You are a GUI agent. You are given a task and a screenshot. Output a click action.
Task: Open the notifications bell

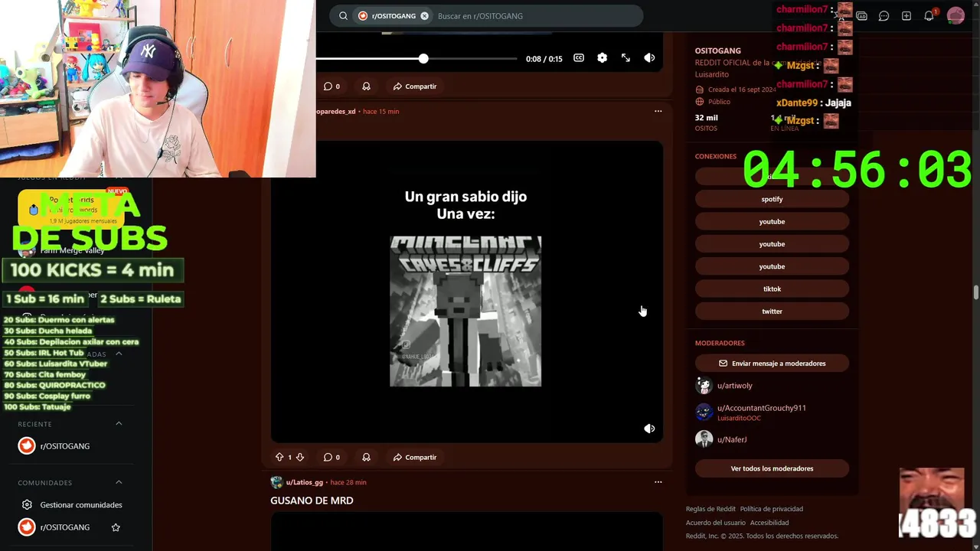click(x=929, y=15)
